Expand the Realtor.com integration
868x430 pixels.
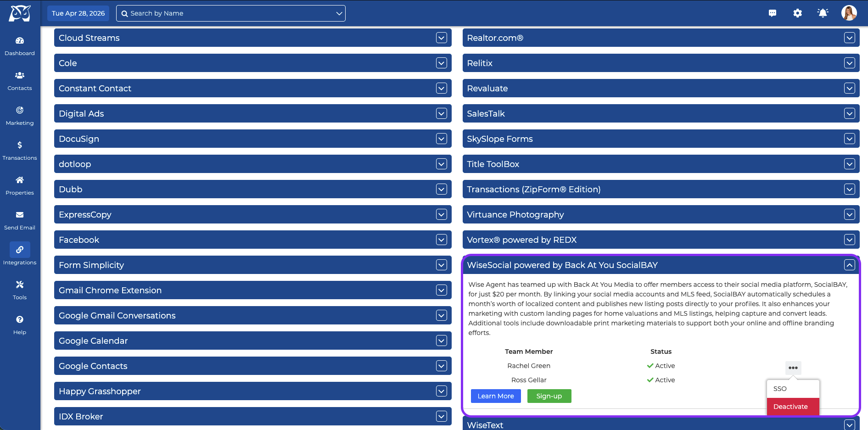click(x=850, y=38)
